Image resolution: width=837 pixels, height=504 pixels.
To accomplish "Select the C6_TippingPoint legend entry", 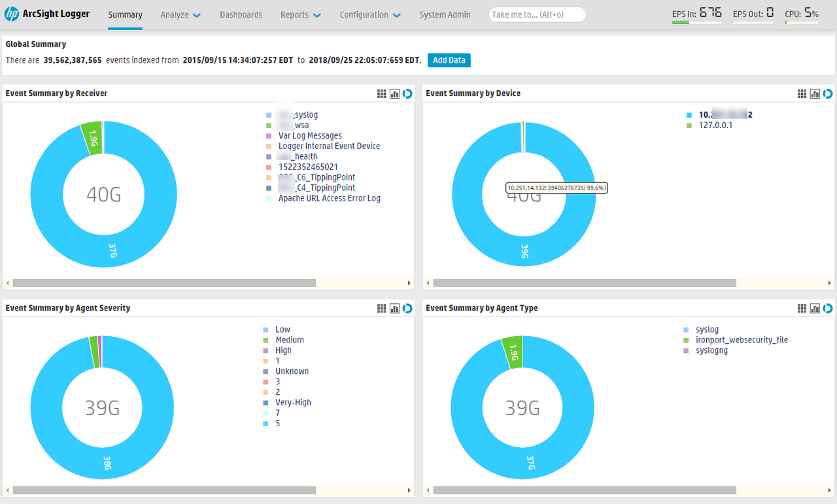I will 316,178.
